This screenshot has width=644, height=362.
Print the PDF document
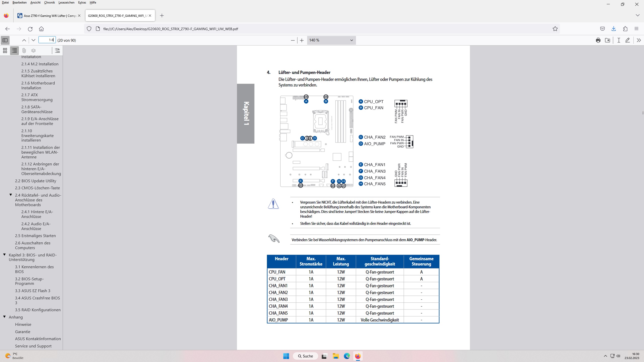[x=598, y=40]
